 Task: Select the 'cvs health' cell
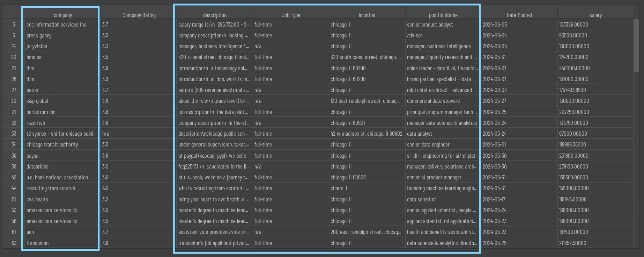62,199
